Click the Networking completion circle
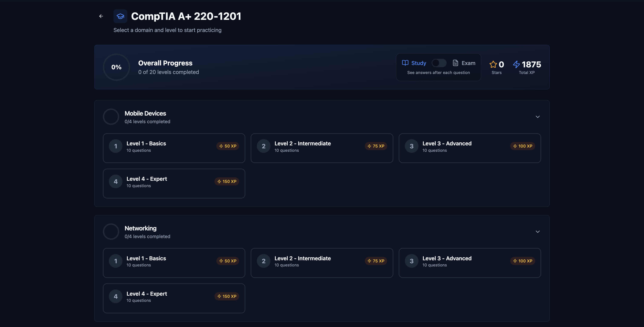Screen dimensions: 644x327 111,232
